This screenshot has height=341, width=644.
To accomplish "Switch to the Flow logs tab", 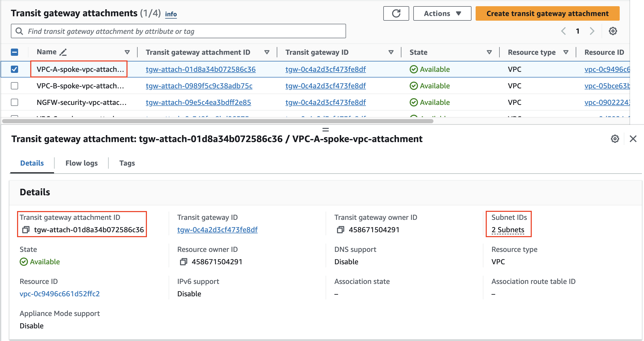I will (81, 163).
